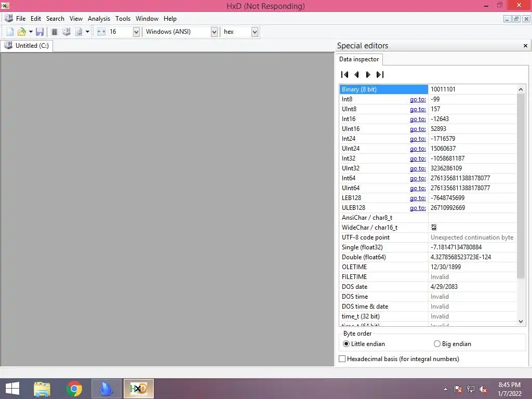532x399 pixels.
Task: Enable Hexadecimal basis for integral numbers
Action: [399, 359]
